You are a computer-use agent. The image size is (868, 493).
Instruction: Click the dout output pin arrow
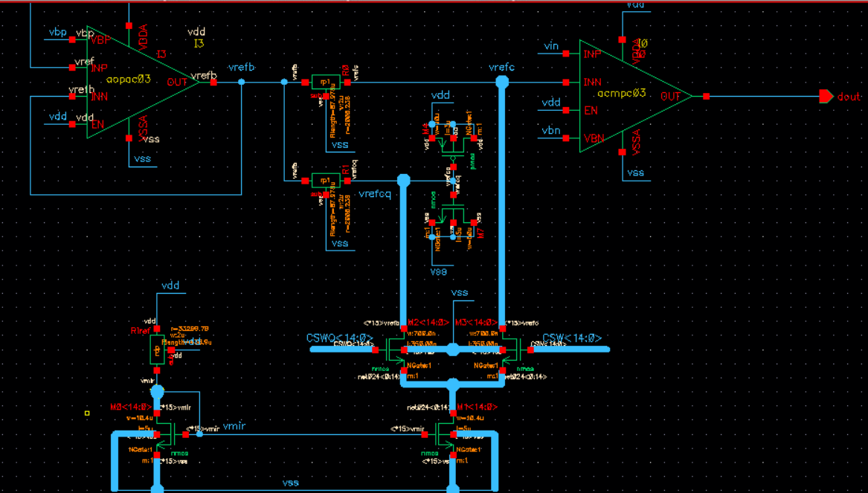point(826,96)
